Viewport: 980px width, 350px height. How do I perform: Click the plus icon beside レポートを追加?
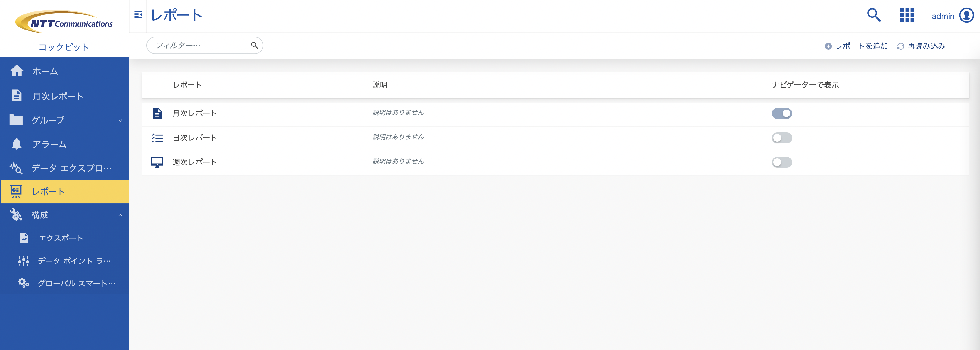[828, 46]
